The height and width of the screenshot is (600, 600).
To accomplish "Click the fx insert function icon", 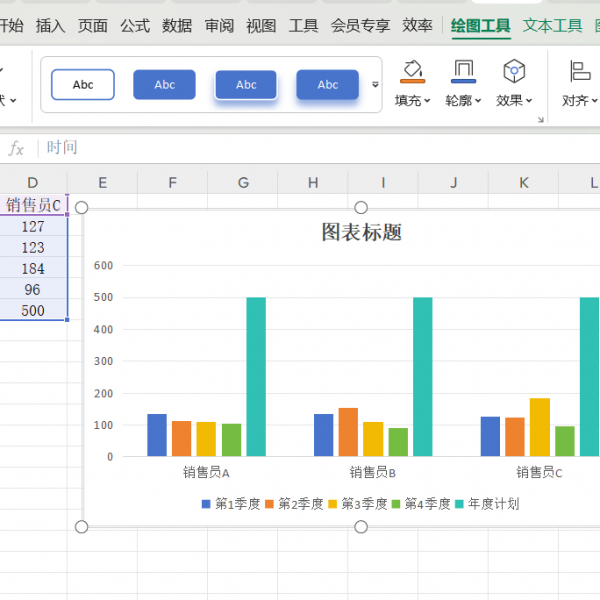I will [16, 148].
